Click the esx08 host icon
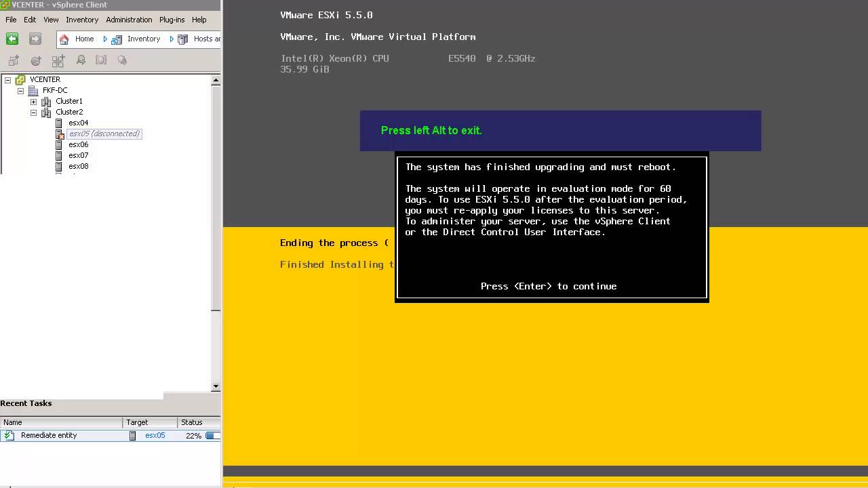Image resolution: width=868 pixels, height=488 pixels. pyautogui.click(x=59, y=166)
